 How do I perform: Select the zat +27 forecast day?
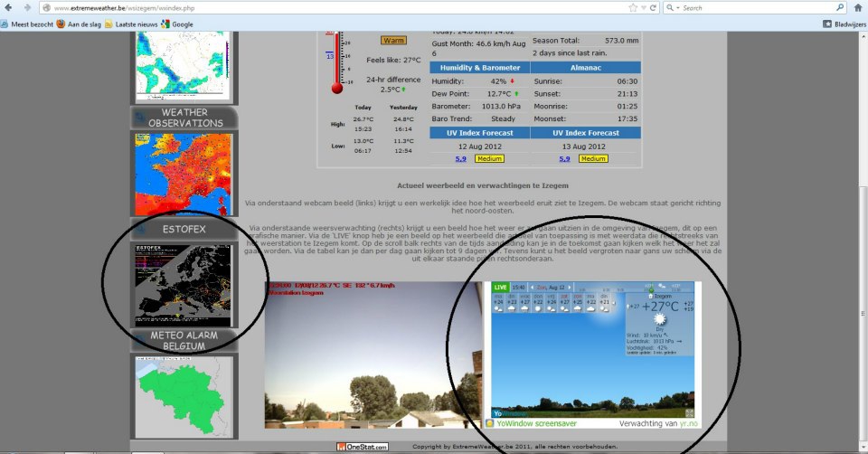point(564,303)
